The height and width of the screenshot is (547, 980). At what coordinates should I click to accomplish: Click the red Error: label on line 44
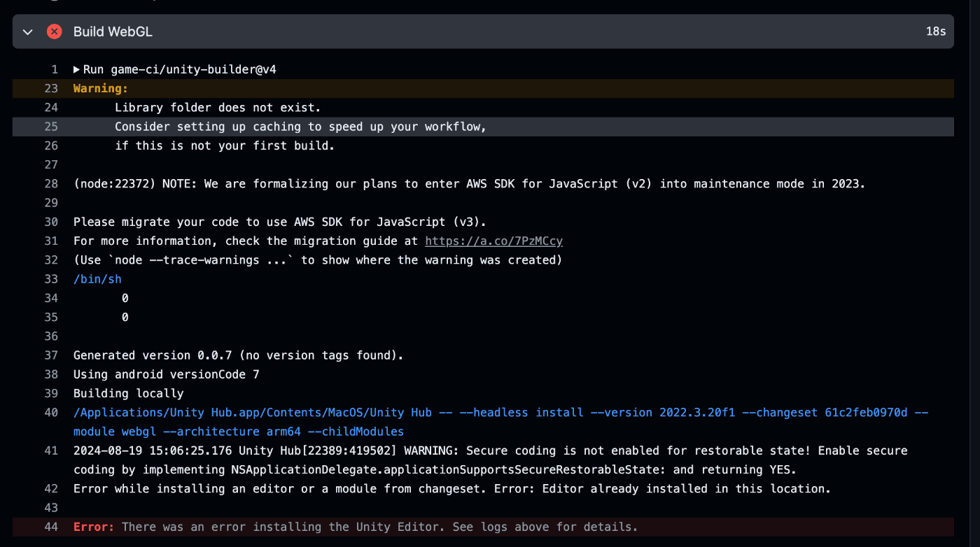click(94, 527)
